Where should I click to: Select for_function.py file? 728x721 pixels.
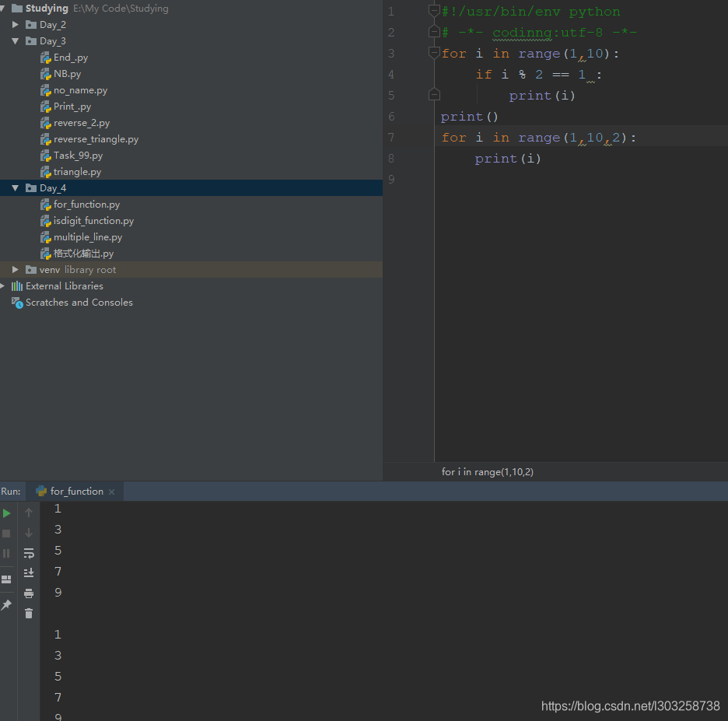click(86, 205)
